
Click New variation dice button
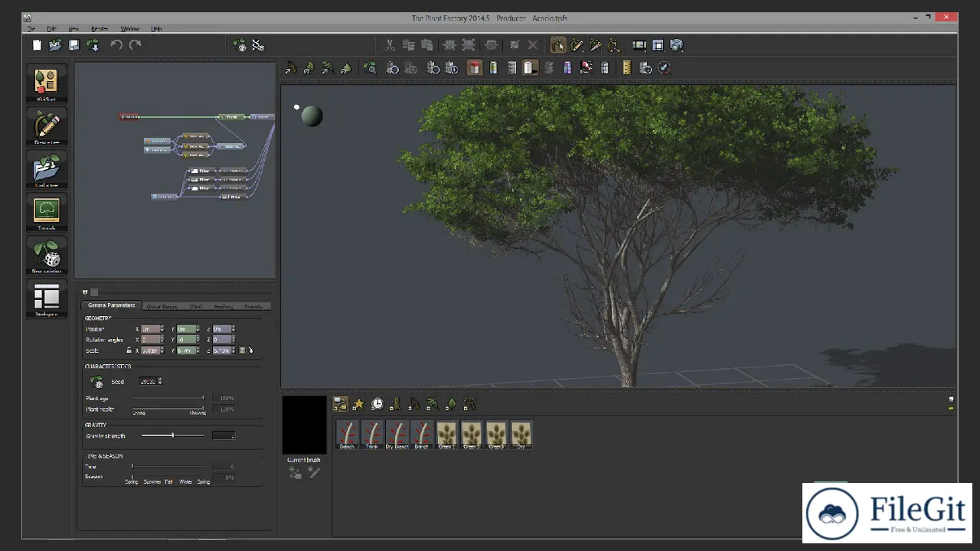click(x=47, y=256)
